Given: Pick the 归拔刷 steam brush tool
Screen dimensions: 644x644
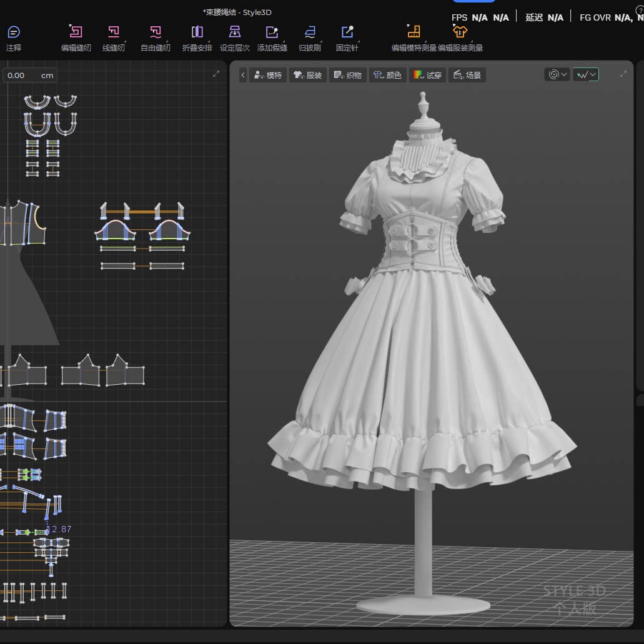Looking at the screenshot, I should tap(310, 37).
